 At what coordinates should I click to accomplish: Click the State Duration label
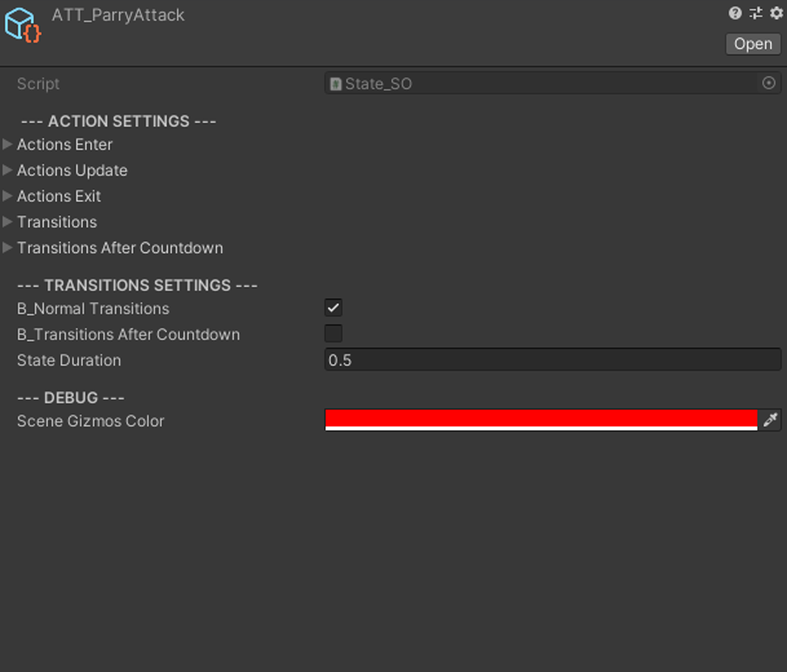(x=69, y=360)
